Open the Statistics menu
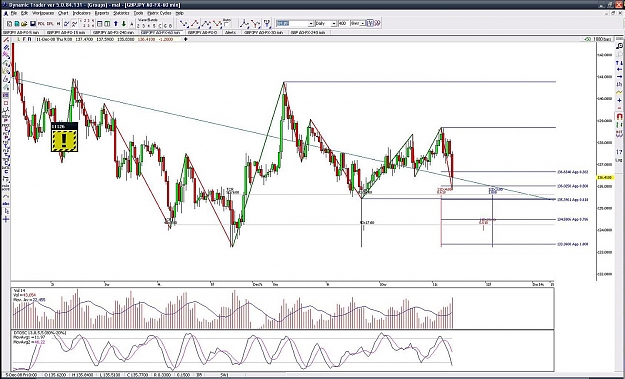The width and height of the screenshot is (625, 379). (x=121, y=13)
